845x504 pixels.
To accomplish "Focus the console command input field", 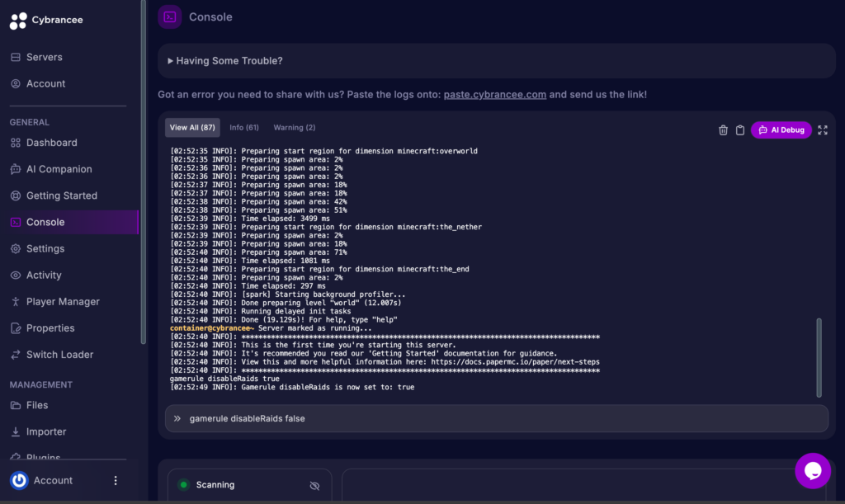I will 496,418.
